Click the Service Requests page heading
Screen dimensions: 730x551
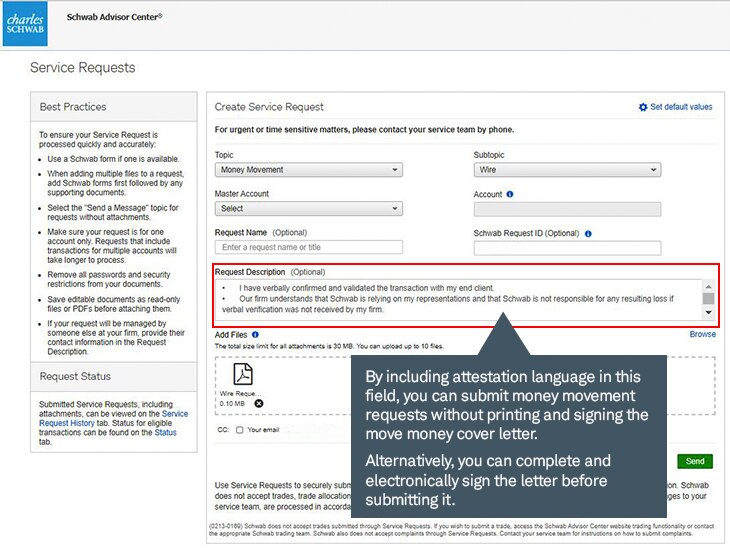(82, 67)
